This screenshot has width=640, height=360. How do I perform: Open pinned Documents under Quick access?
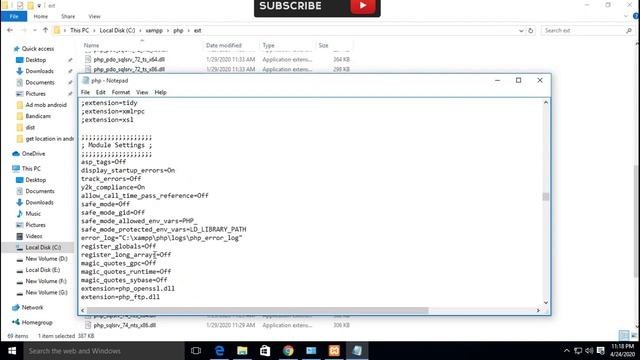[40, 82]
